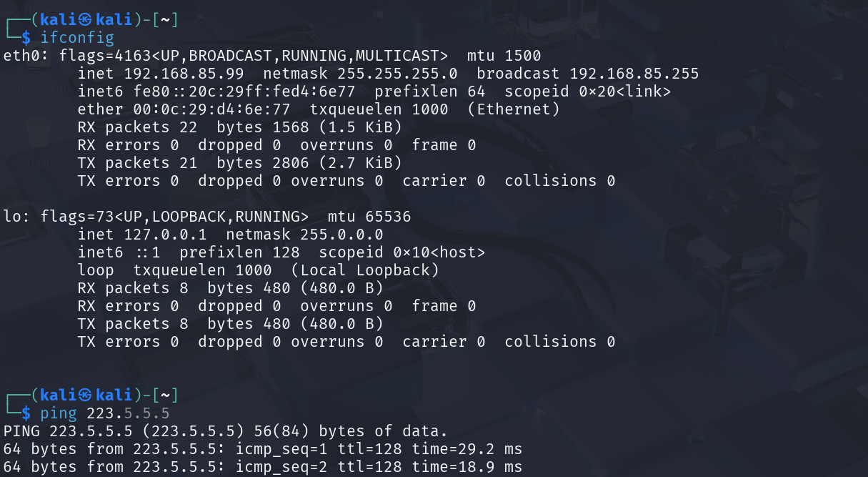Click the tilde directory in second prompt

[165, 395]
